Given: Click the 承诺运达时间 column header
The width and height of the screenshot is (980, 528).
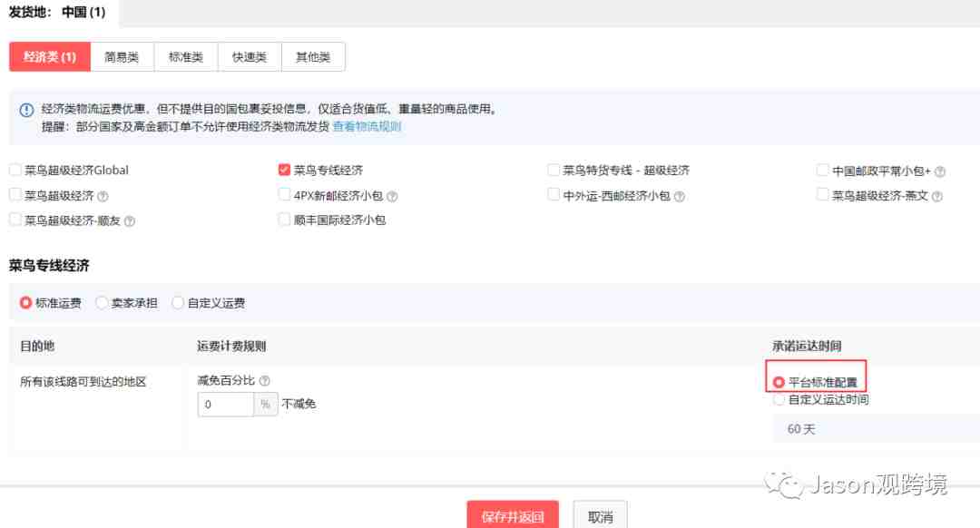Looking at the screenshot, I should (807, 346).
